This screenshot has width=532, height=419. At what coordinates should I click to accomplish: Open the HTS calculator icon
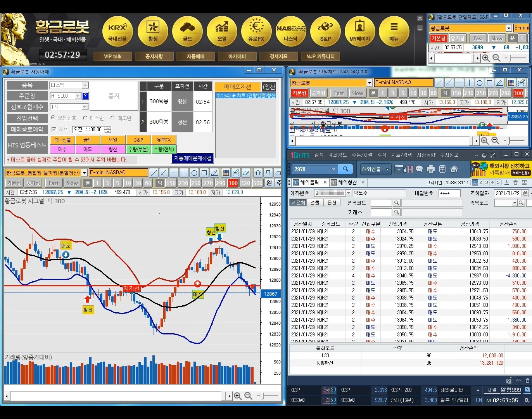pyautogui.click(x=442, y=169)
